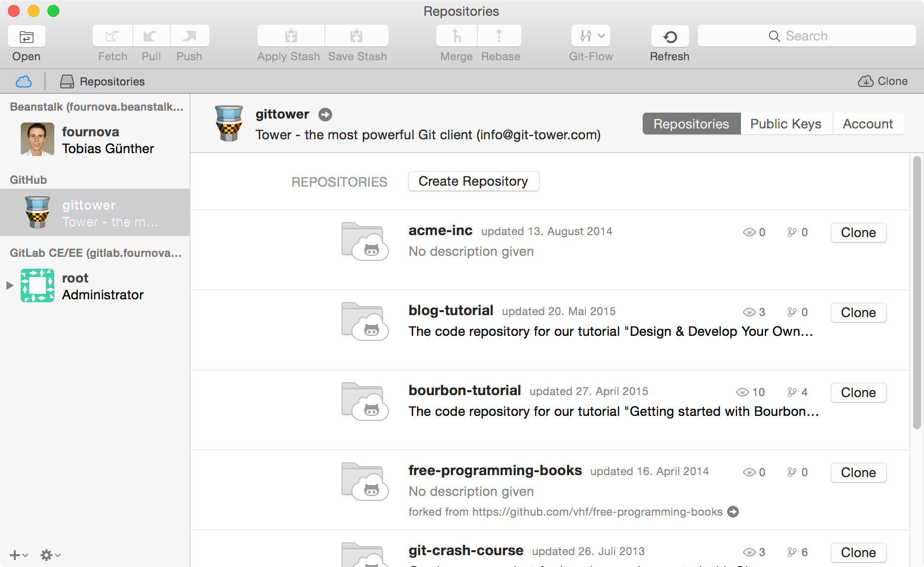Image resolution: width=924 pixels, height=567 pixels.
Task: Open the add account plus menu
Action: point(19,555)
